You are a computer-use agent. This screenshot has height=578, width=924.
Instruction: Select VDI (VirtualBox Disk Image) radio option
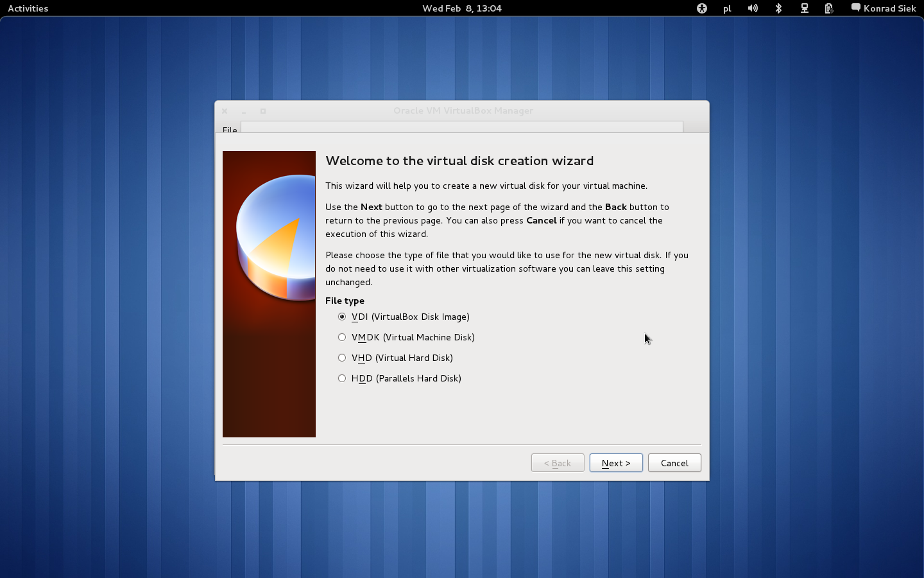tap(404, 317)
